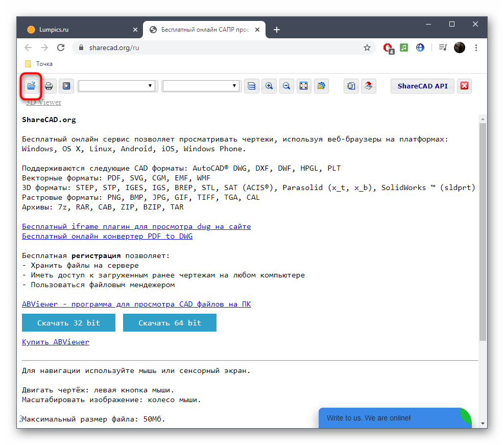The image size is (504, 445).
Task: Open the free iframe dwg plugin link
Action: click(x=136, y=226)
